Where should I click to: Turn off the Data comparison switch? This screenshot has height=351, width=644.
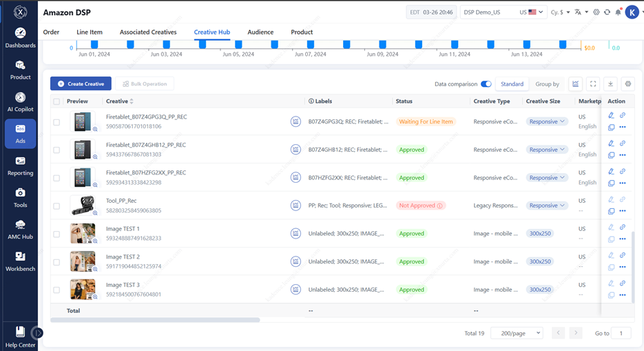coord(486,84)
